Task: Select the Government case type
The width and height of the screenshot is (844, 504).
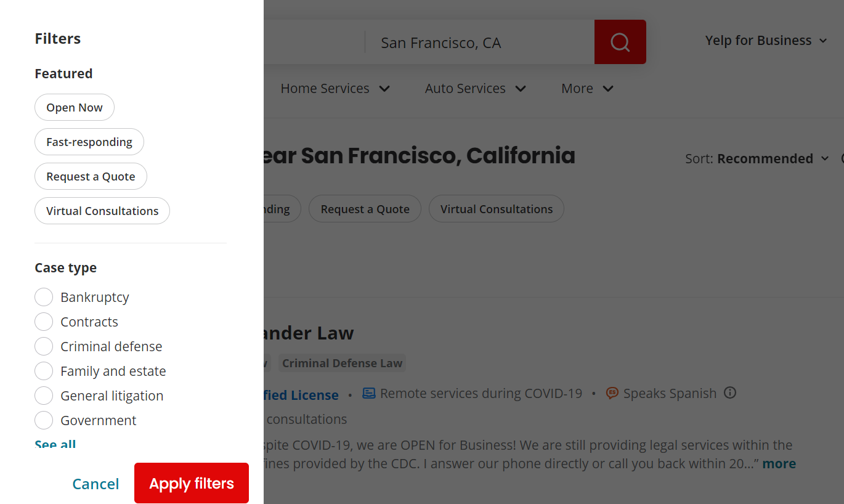Action: [x=44, y=420]
